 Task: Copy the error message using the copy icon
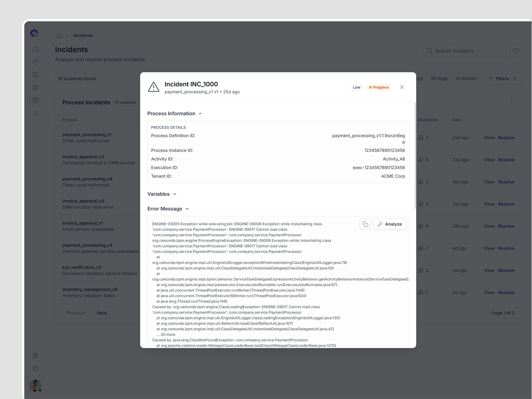point(365,224)
